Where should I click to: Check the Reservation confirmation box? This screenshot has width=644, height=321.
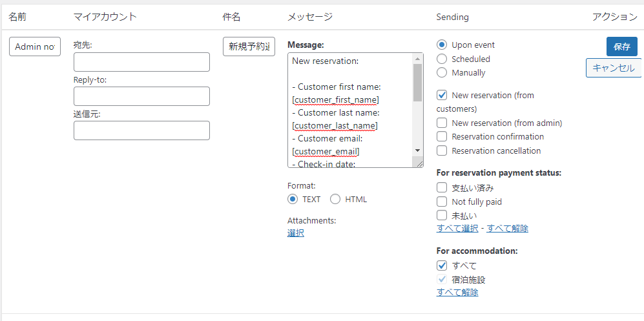442,136
